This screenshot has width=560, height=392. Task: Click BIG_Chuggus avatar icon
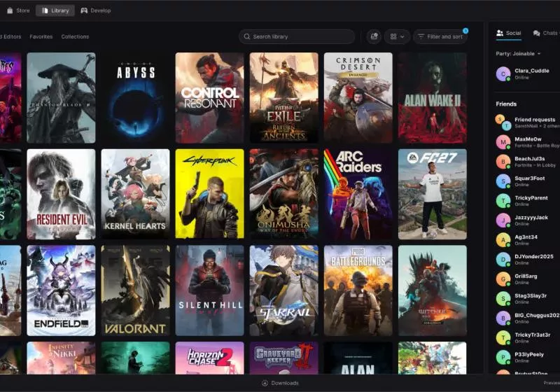[x=503, y=318]
